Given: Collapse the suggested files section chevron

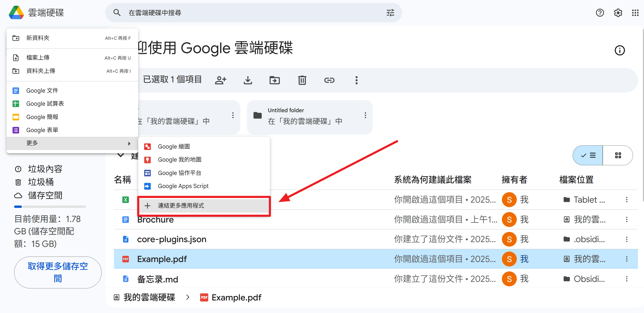Looking at the screenshot, I should 120,155.
